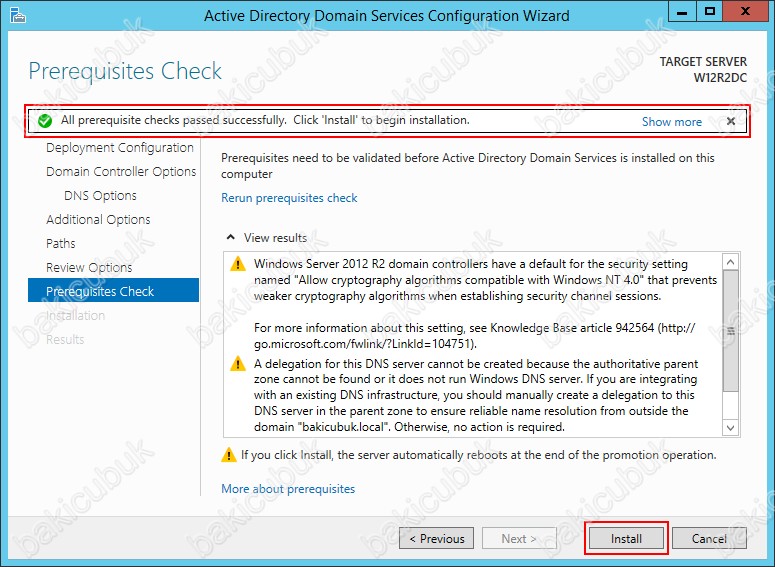Viewport: 775px width, 567px height.
Task: Cancel the configuration wizard
Action: click(x=709, y=538)
